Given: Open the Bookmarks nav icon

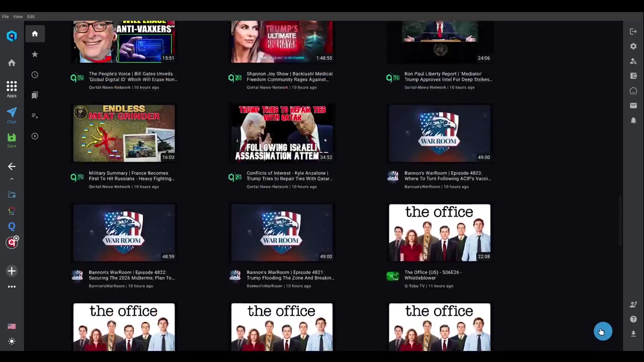Looking at the screenshot, I should pos(35,95).
